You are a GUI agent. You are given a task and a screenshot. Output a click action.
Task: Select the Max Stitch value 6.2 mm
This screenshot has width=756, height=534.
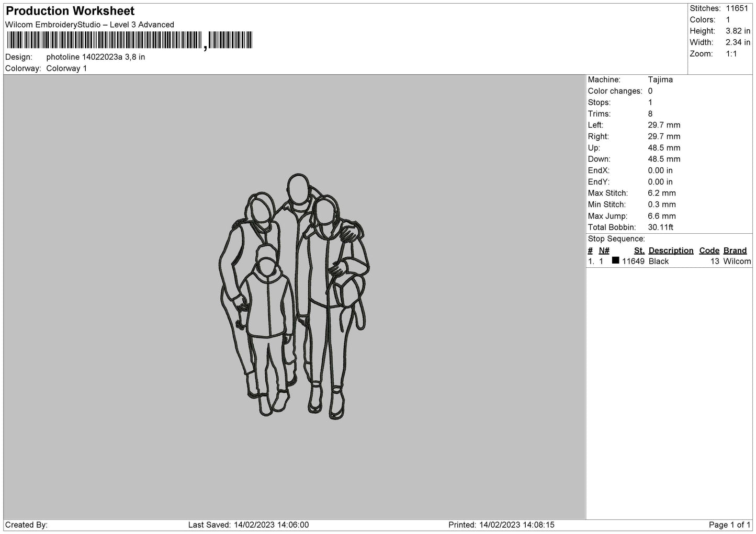[662, 193]
